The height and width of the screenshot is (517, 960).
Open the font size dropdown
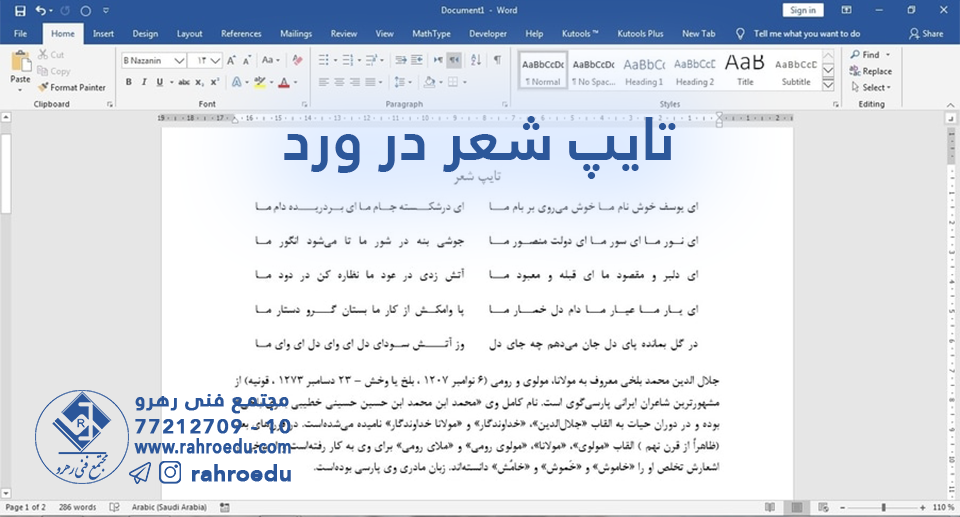click(216, 61)
